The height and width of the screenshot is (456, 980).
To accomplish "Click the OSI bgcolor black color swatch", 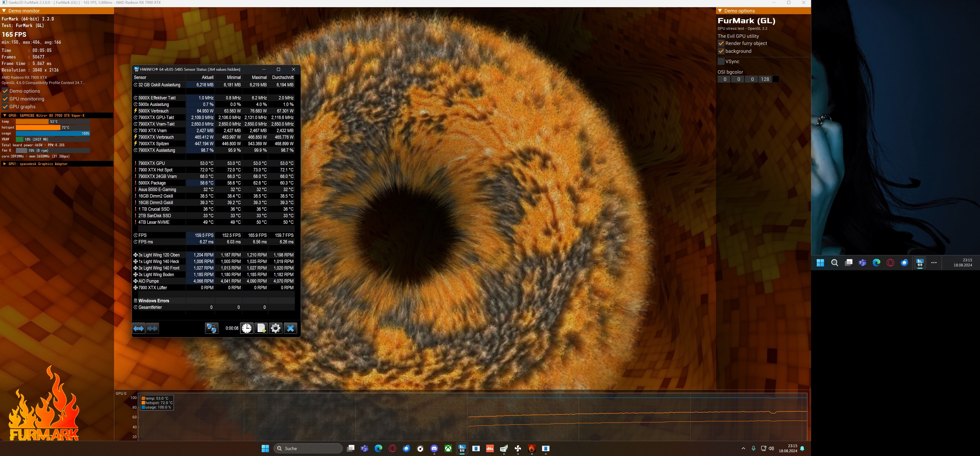I will pos(776,79).
